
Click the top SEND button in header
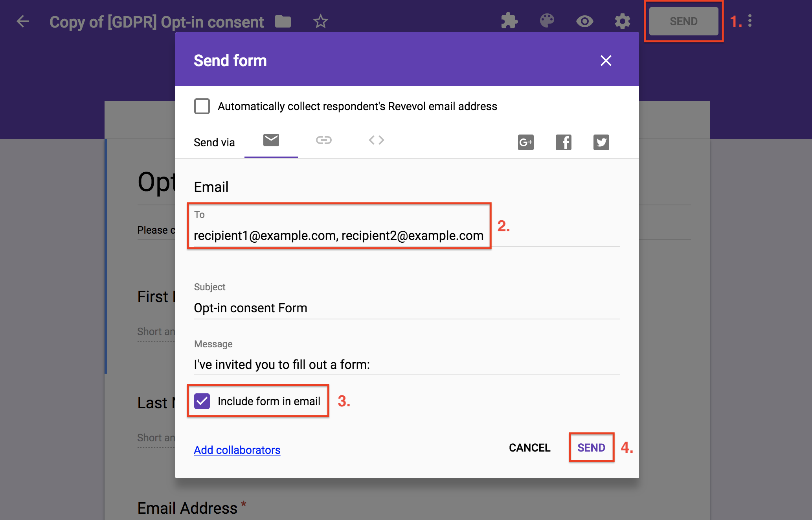tap(683, 21)
